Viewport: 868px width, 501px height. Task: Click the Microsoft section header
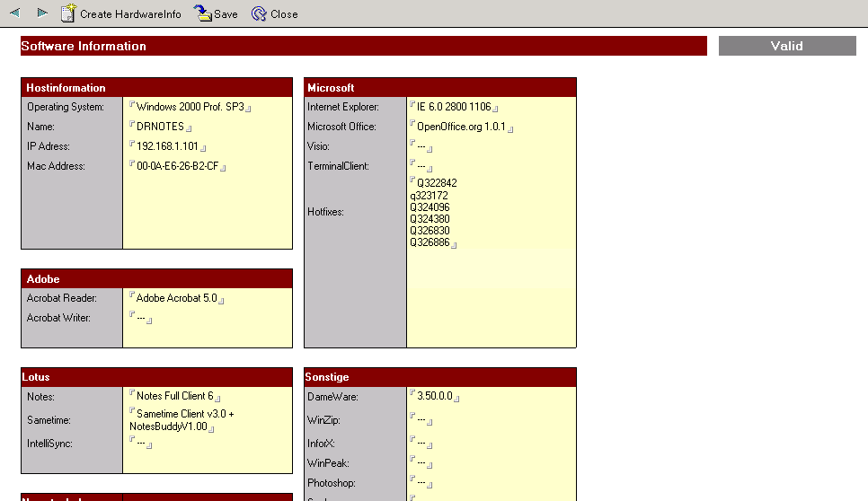440,88
